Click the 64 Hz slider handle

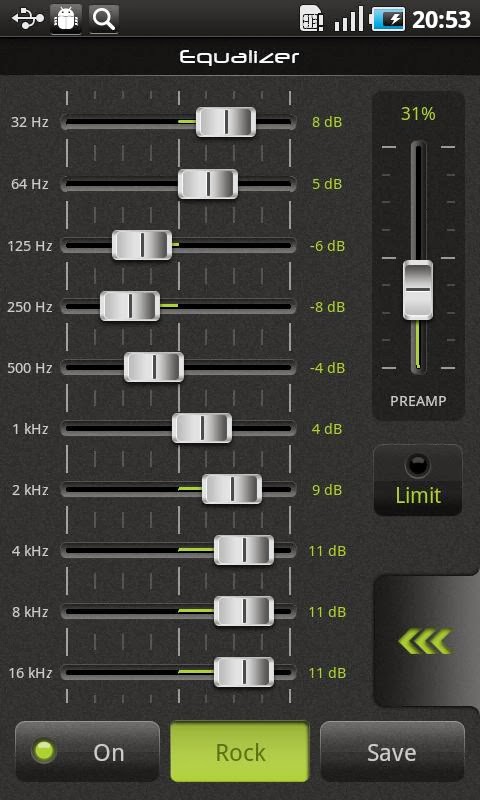pyautogui.click(x=208, y=184)
